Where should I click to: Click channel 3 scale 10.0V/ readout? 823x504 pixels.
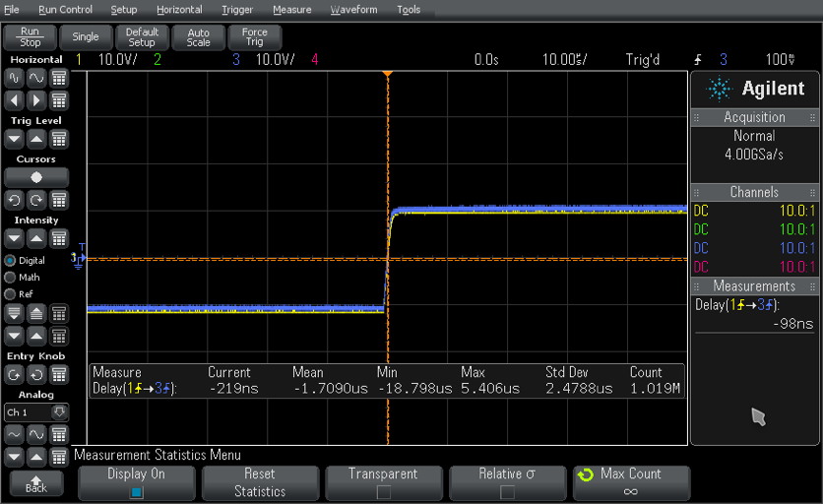pyautogui.click(x=275, y=59)
